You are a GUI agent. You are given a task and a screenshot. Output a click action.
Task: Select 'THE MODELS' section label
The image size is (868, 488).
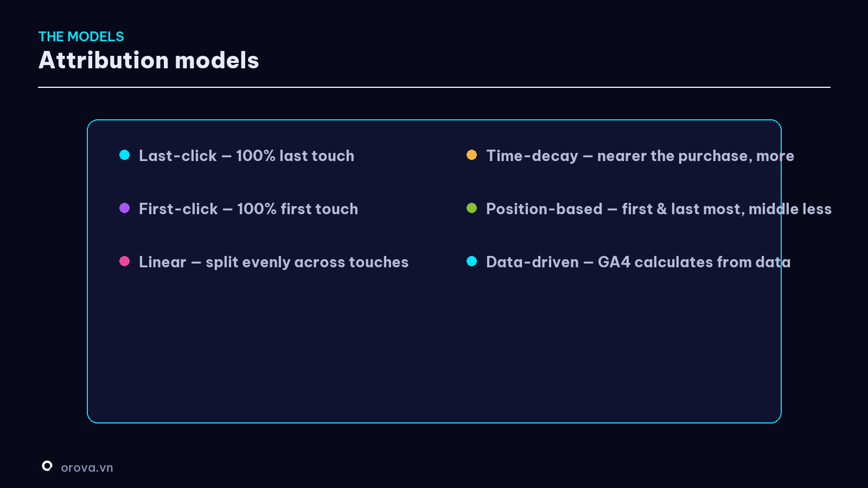click(81, 36)
